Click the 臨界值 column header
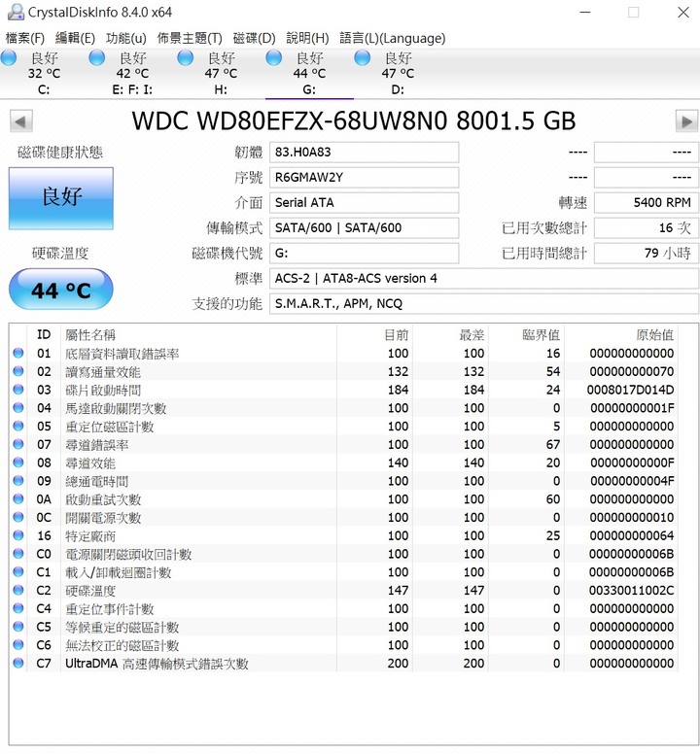Image resolution: width=700 pixels, height=754 pixels. (x=526, y=334)
